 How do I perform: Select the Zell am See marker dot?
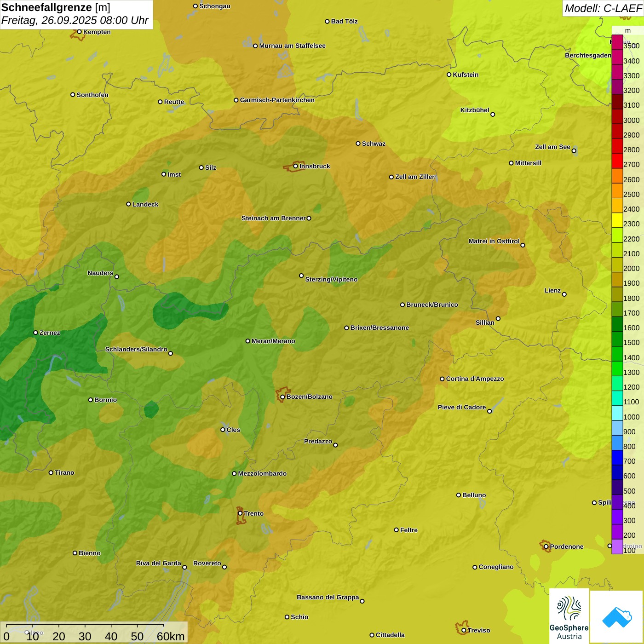(x=574, y=150)
